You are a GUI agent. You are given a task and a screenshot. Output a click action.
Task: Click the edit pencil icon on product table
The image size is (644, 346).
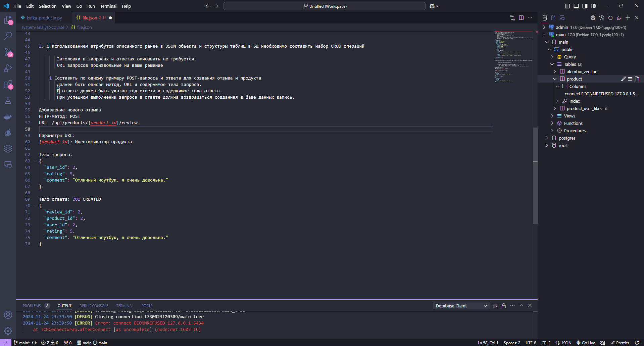click(623, 79)
